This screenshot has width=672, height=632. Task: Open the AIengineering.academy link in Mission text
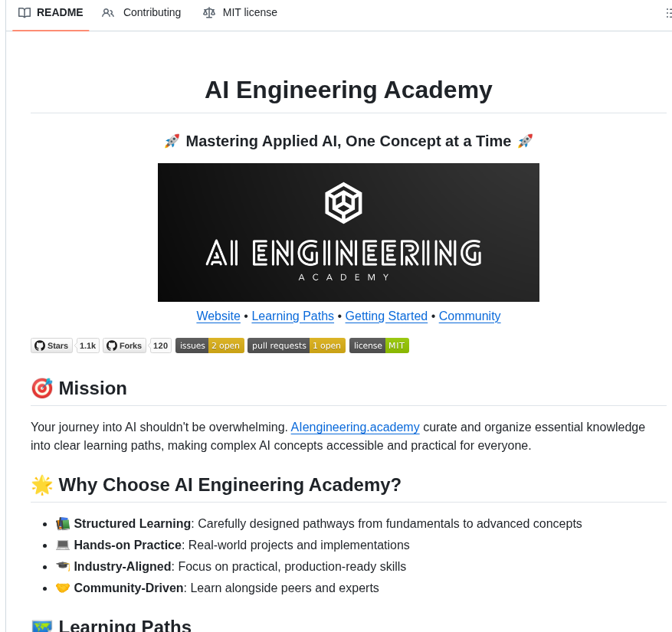355,427
